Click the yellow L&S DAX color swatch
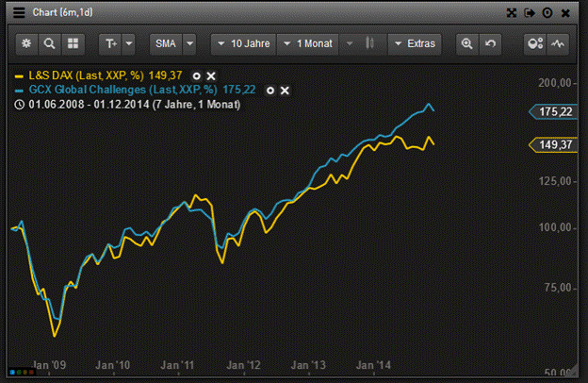Screen dimensions: 588x383 (19, 76)
